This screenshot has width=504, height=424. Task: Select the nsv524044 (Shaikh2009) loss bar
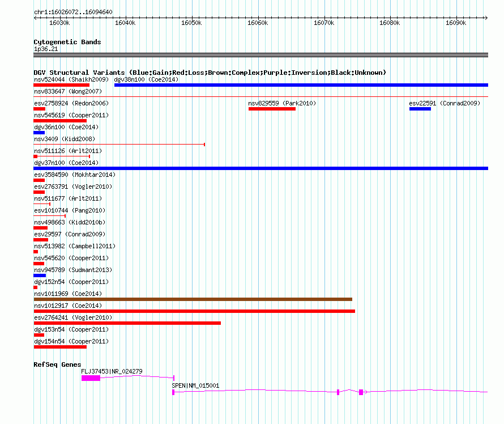[61, 85]
